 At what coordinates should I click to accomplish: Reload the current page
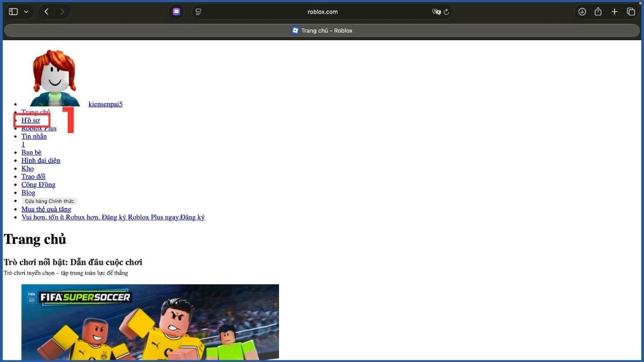tap(446, 12)
